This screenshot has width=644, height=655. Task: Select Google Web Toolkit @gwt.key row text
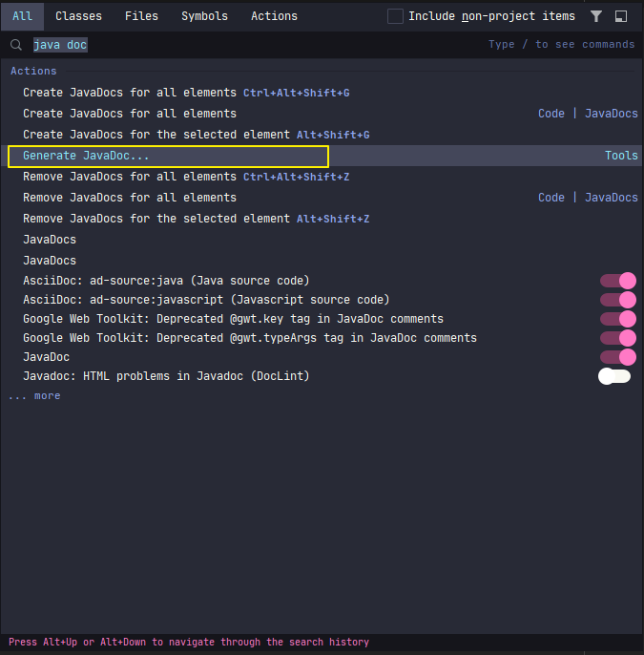pyautogui.click(x=233, y=319)
